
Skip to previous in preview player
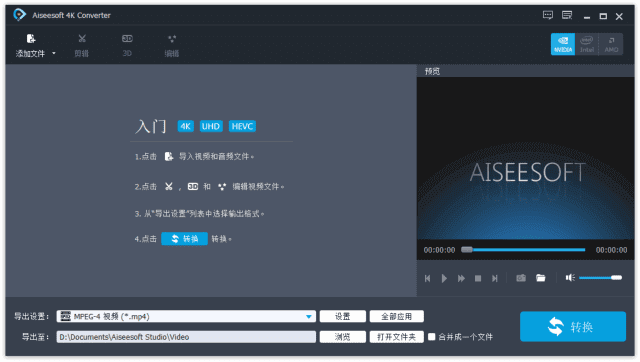[427, 278]
